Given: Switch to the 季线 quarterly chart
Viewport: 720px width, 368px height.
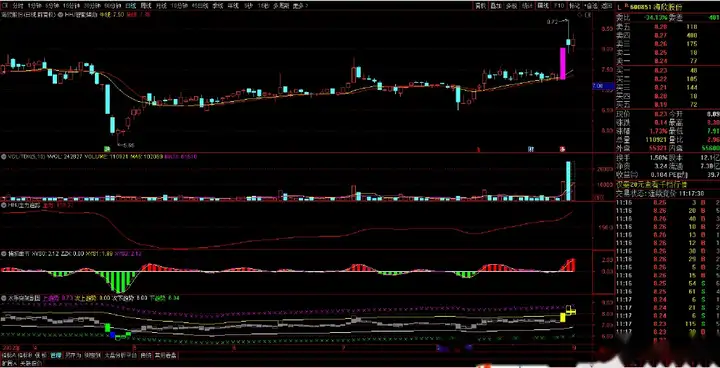Looking at the screenshot, I should coord(219,6).
